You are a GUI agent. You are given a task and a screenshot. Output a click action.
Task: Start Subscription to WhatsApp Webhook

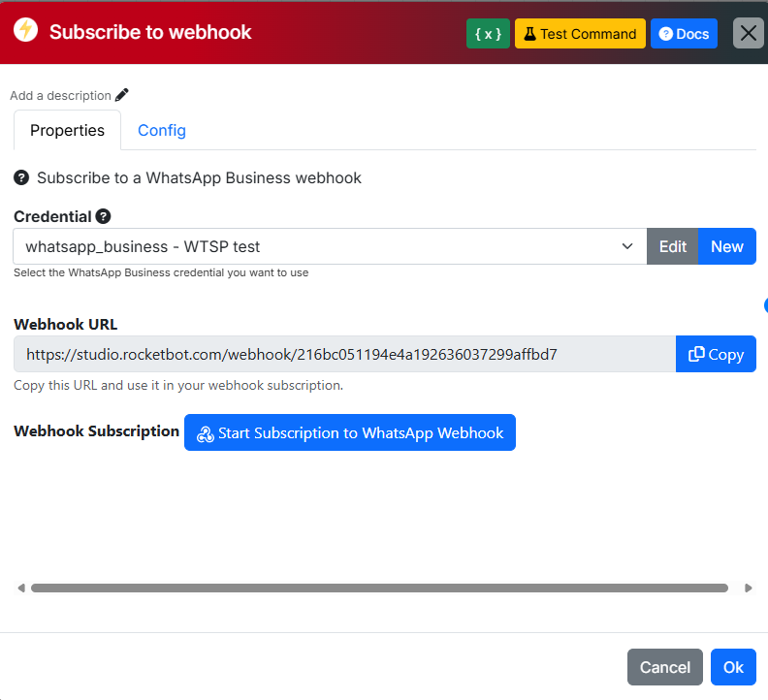click(350, 432)
